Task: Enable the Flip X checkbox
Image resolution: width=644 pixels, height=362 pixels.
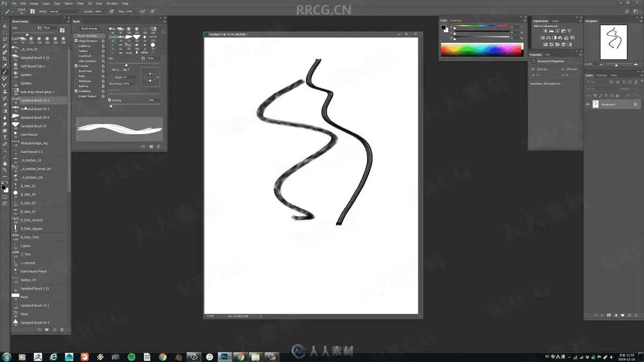Action: 110,70
